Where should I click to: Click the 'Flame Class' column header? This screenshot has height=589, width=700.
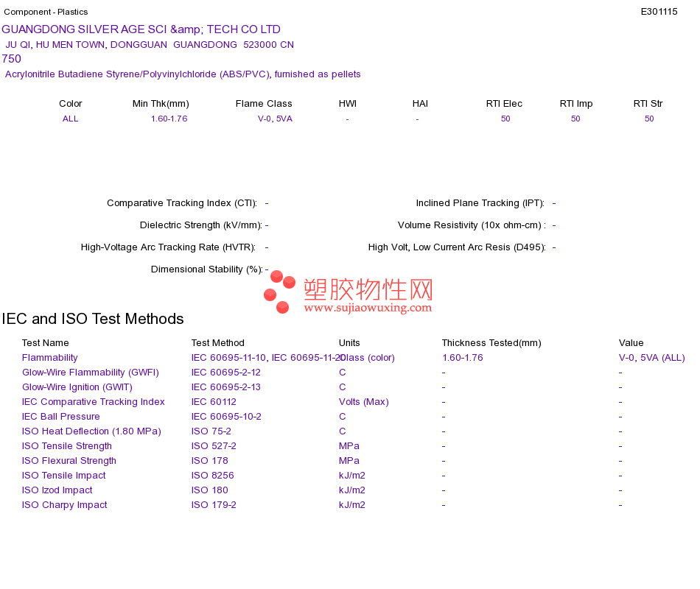[x=264, y=104]
